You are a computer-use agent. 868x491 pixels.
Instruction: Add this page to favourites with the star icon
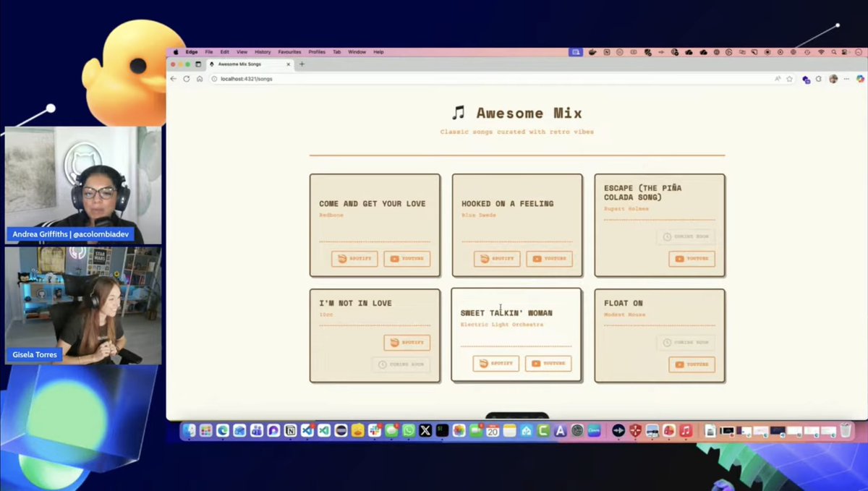[x=789, y=79]
